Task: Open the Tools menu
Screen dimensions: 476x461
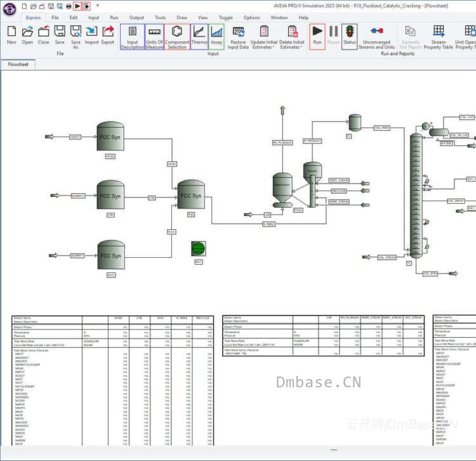Action: coord(161,18)
